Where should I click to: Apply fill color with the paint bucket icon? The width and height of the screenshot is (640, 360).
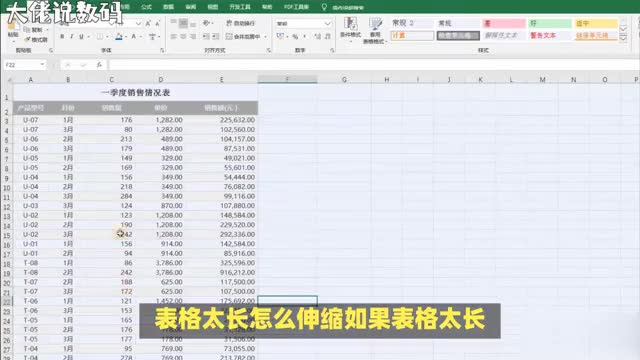point(119,37)
